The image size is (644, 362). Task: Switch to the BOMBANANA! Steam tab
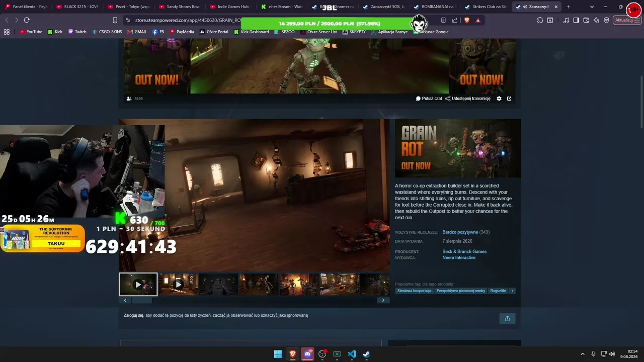coord(434,7)
